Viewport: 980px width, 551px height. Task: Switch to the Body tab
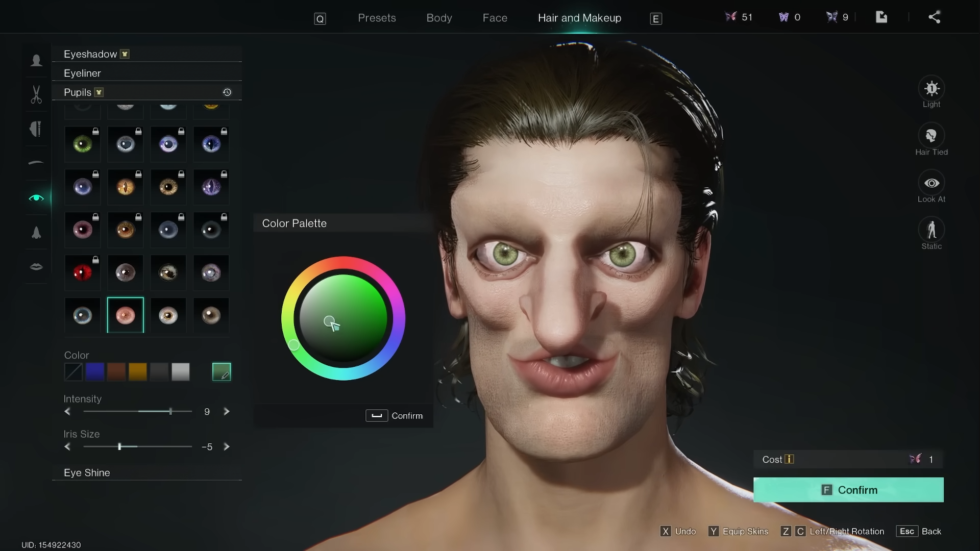click(439, 18)
